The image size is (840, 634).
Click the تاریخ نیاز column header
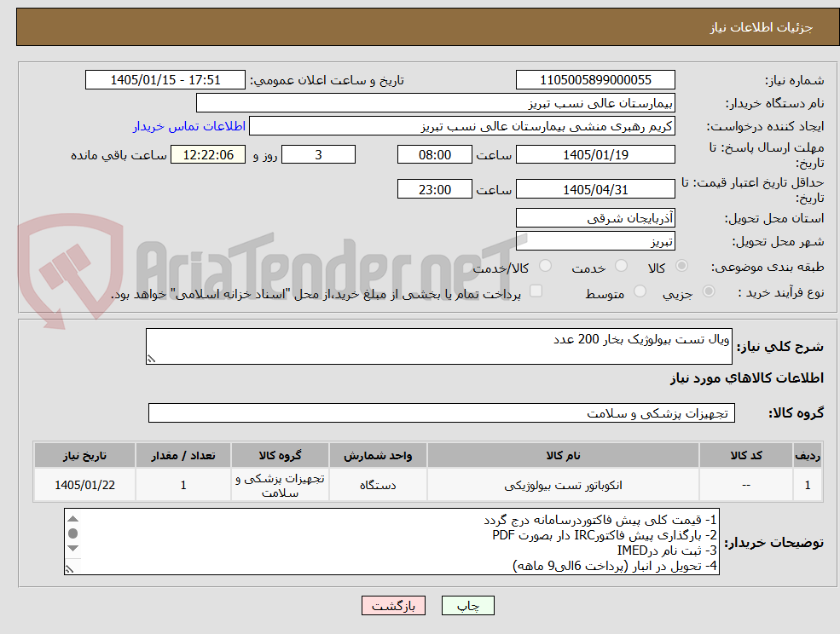[84, 456]
